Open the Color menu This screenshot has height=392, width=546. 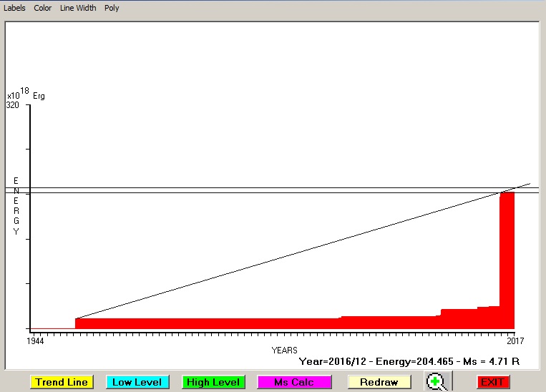click(43, 8)
